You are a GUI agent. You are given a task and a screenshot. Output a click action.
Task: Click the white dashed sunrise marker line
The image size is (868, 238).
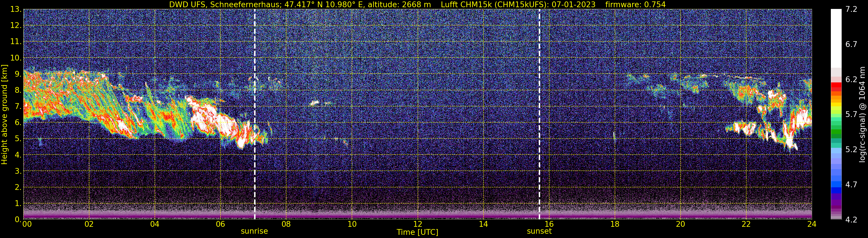pyautogui.click(x=254, y=114)
